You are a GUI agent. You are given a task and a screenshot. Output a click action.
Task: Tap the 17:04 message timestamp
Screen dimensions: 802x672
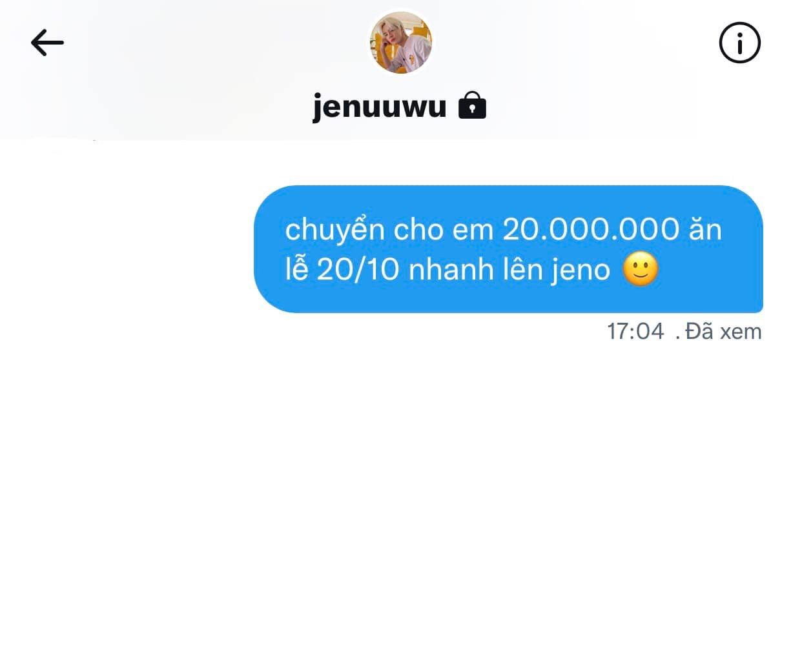[x=635, y=331]
